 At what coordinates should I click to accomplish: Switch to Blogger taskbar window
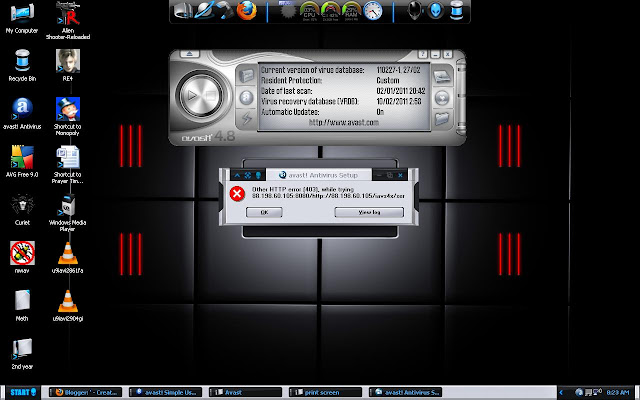coord(85,393)
